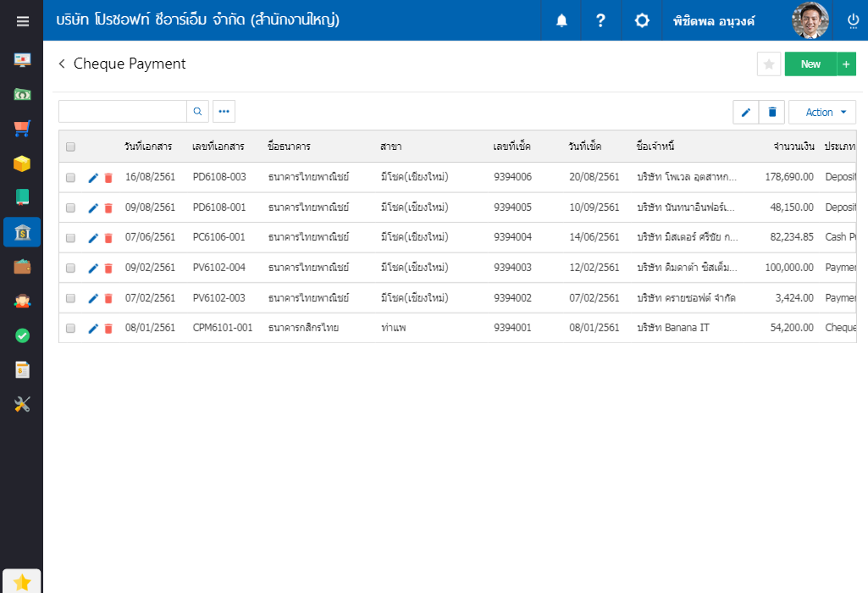Open the bank cheque module icon

22,232
